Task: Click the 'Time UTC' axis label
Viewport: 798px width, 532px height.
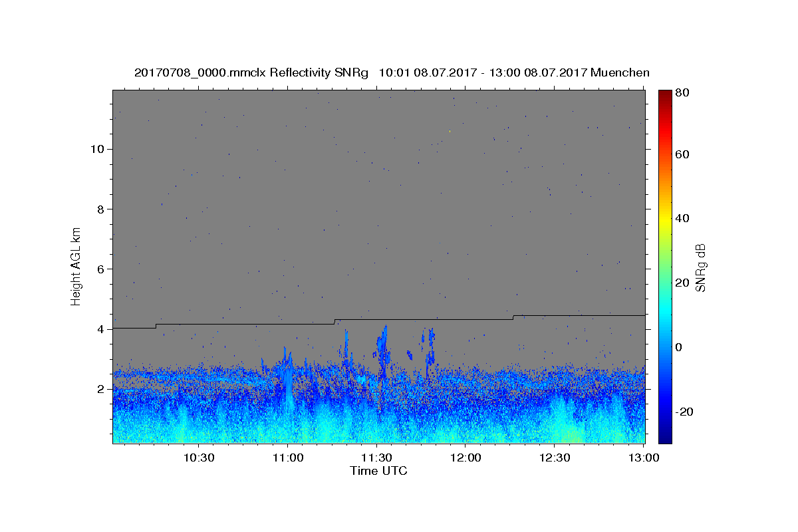Action: click(x=378, y=471)
